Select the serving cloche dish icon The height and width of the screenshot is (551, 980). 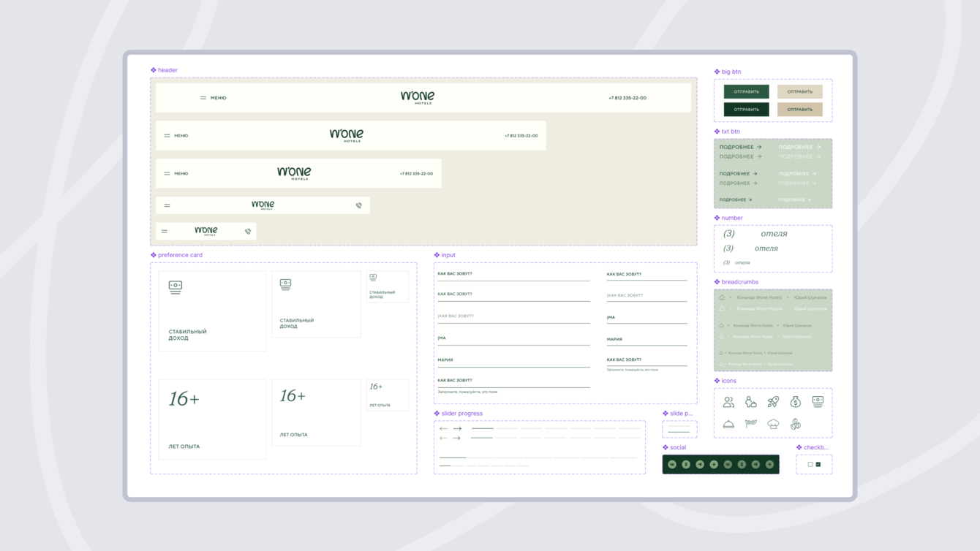pyautogui.click(x=728, y=424)
